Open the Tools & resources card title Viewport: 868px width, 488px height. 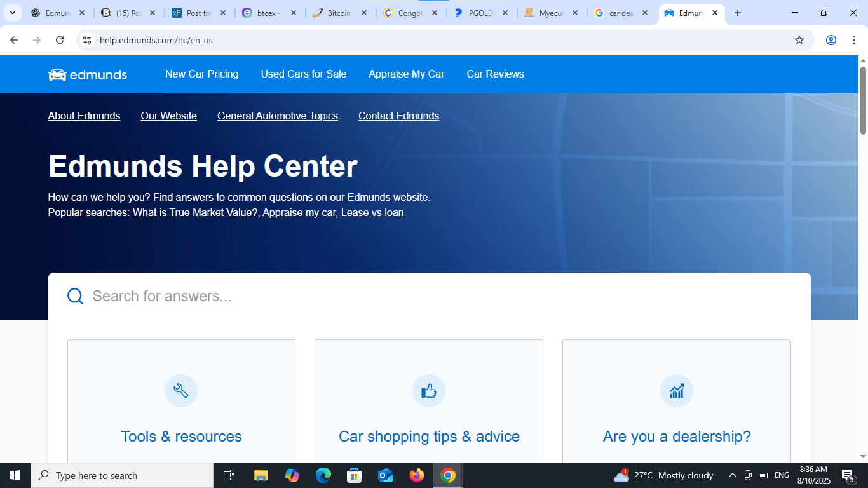(x=181, y=437)
